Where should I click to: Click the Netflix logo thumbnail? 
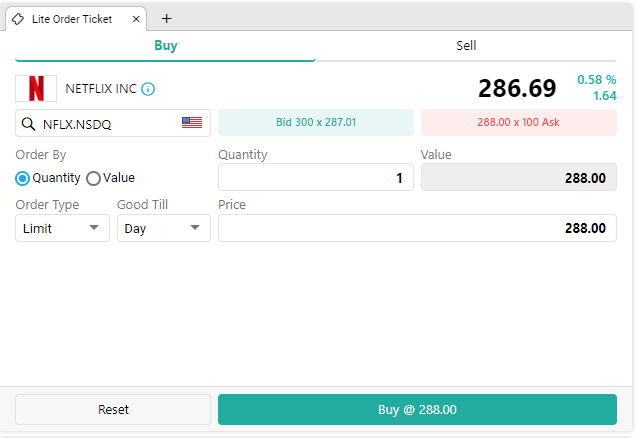click(x=36, y=88)
